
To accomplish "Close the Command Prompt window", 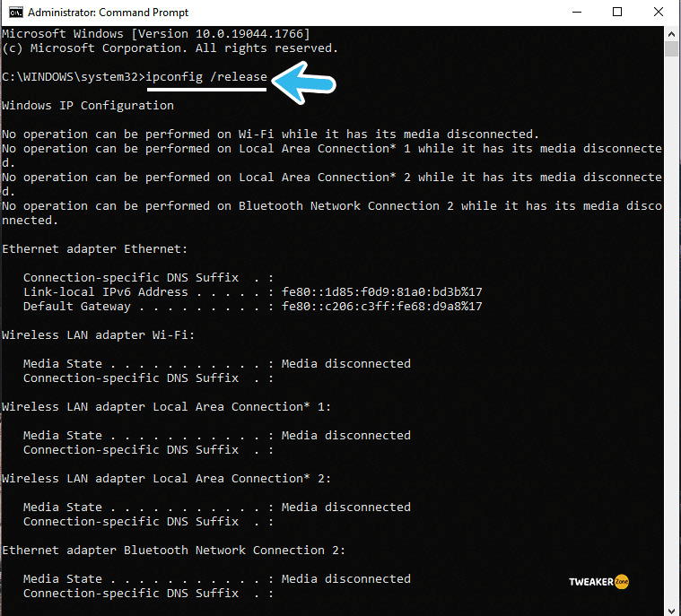I will click(x=658, y=13).
